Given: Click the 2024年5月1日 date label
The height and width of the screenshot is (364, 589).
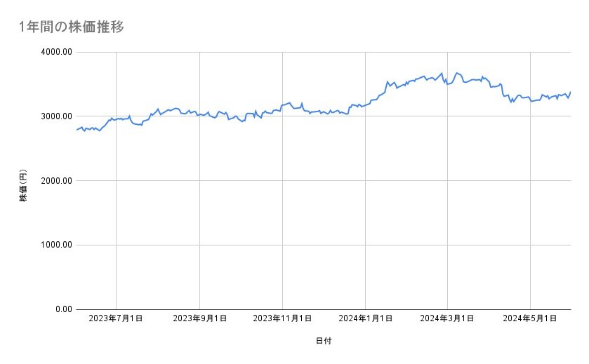Looking at the screenshot, I should point(530,318).
